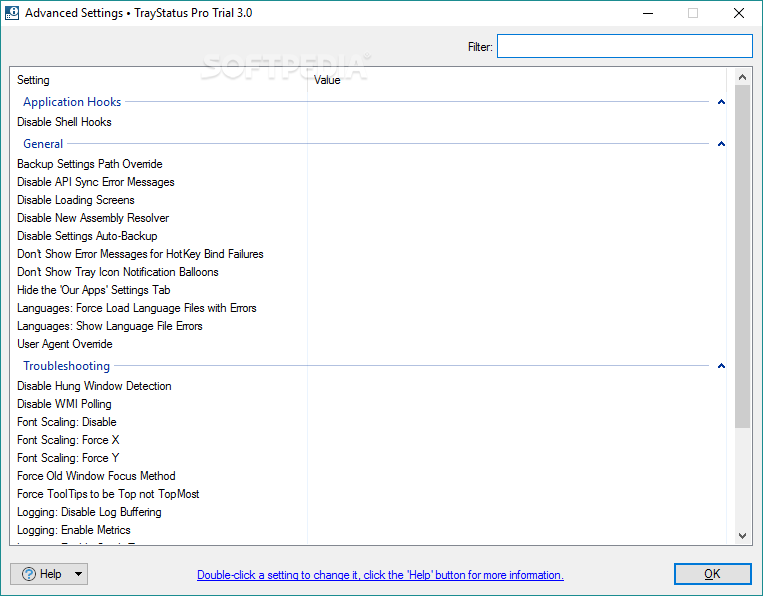Collapse the Application Hooks group

(x=721, y=102)
